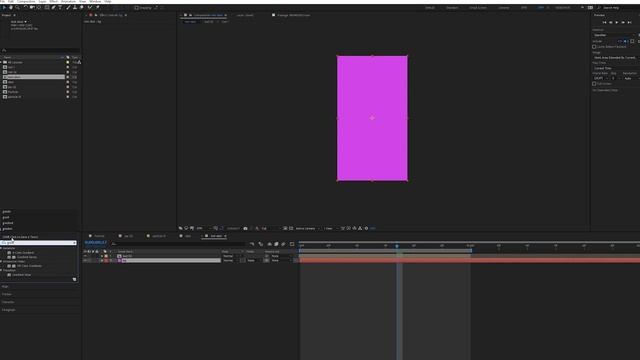Toggle the Snapping checkbox

tap(137, 7)
